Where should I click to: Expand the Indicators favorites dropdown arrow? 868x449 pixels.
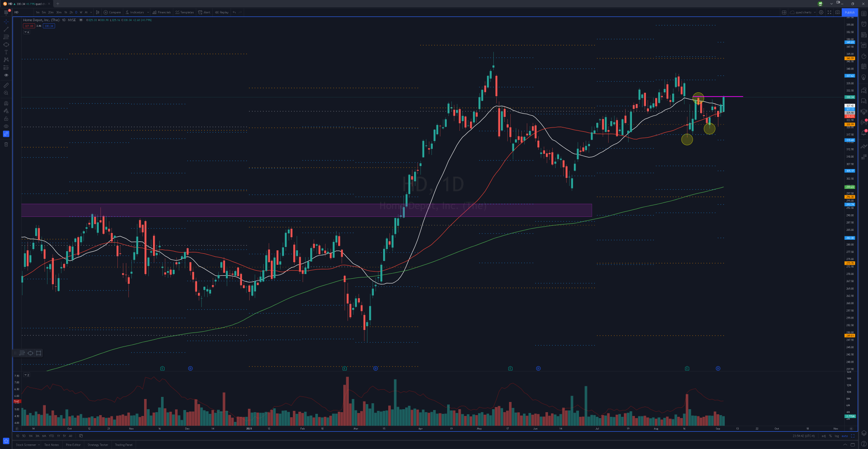point(148,12)
